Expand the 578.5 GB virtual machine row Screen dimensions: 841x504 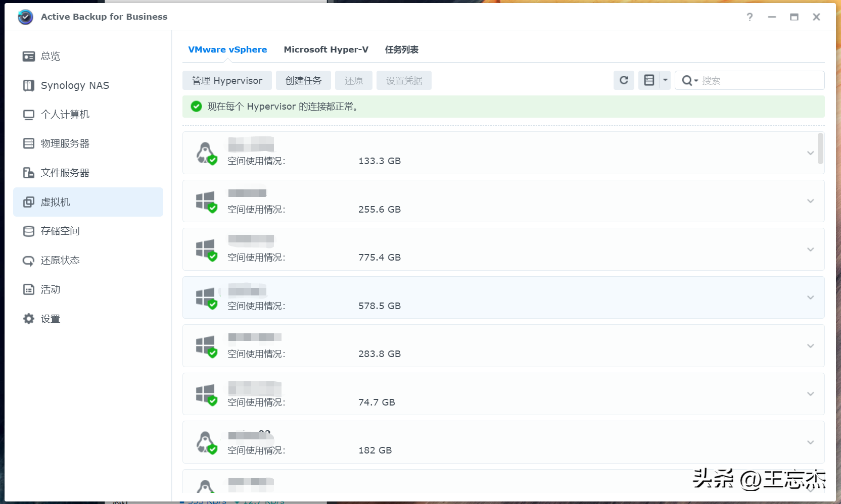coord(810,297)
